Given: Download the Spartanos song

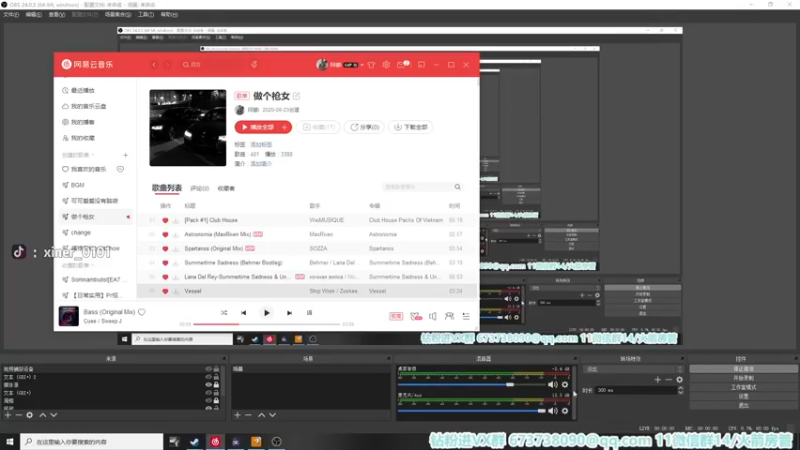Looking at the screenshot, I should (x=176, y=248).
